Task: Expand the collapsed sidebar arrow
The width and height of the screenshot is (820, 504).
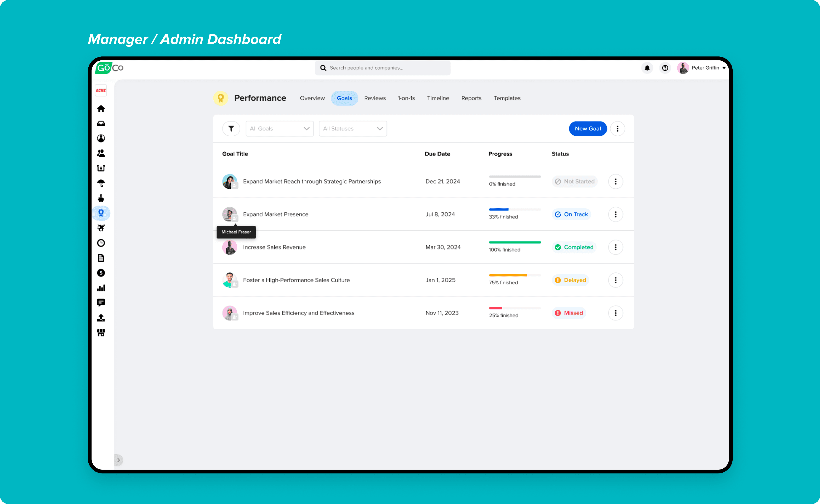Action: pyautogui.click(x=119, y=460)
